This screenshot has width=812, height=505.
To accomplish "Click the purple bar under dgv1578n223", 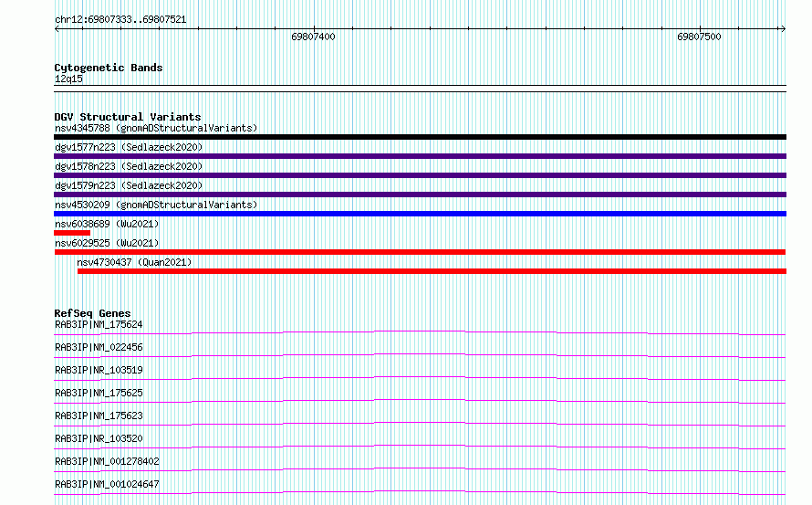I will pyautogui.click(x=420, y=175).
